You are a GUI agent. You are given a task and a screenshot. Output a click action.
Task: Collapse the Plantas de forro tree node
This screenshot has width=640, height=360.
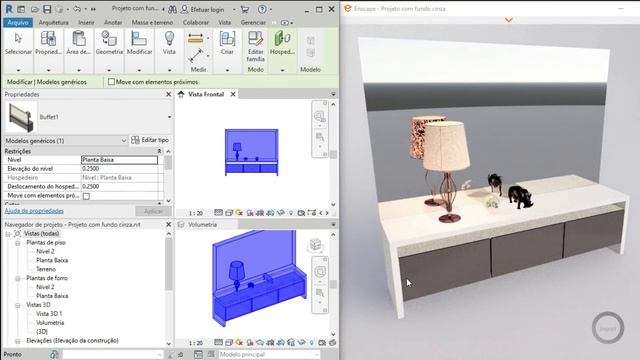18,278
